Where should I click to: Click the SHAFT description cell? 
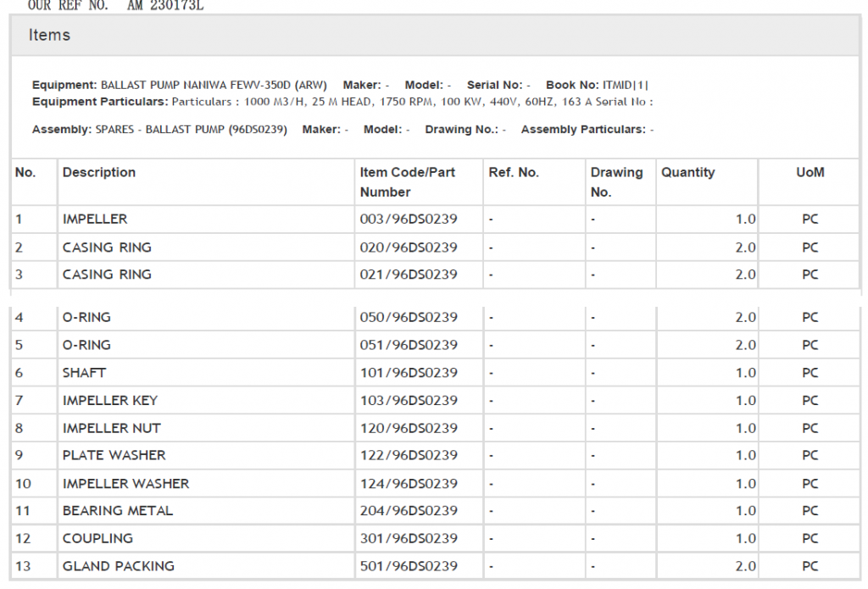point(84,373)
